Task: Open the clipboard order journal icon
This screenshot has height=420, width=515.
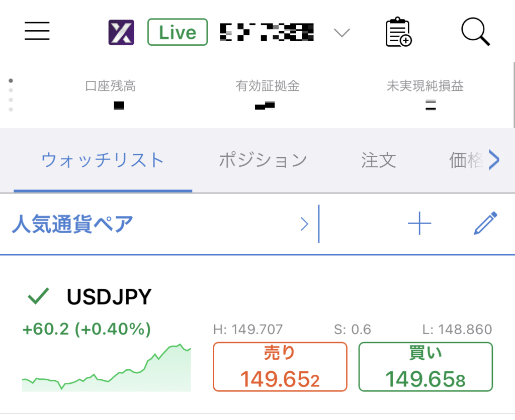Action: coord(399,31)
